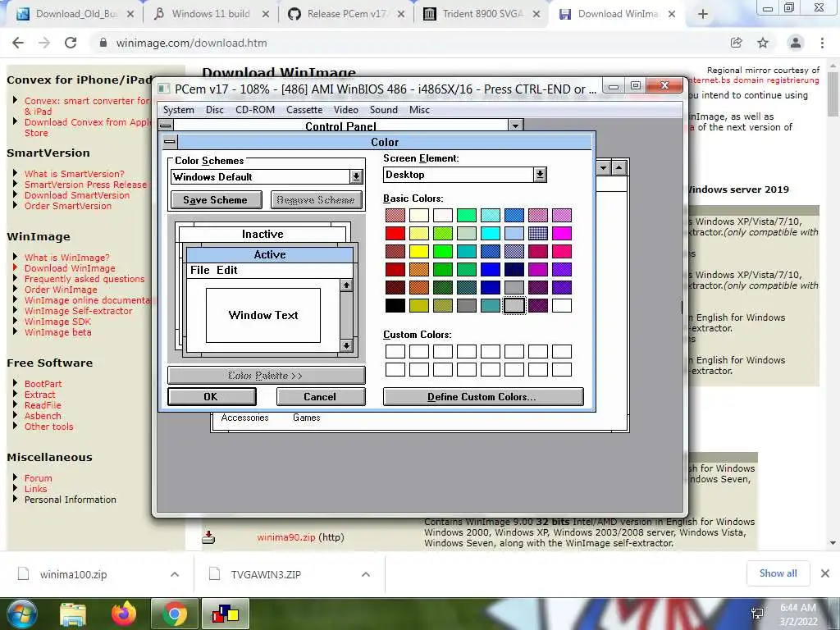Click Define Custom Colors button
Image resolution: width=840 pixels, height=630 pixels.
click(x=482, y=396)
